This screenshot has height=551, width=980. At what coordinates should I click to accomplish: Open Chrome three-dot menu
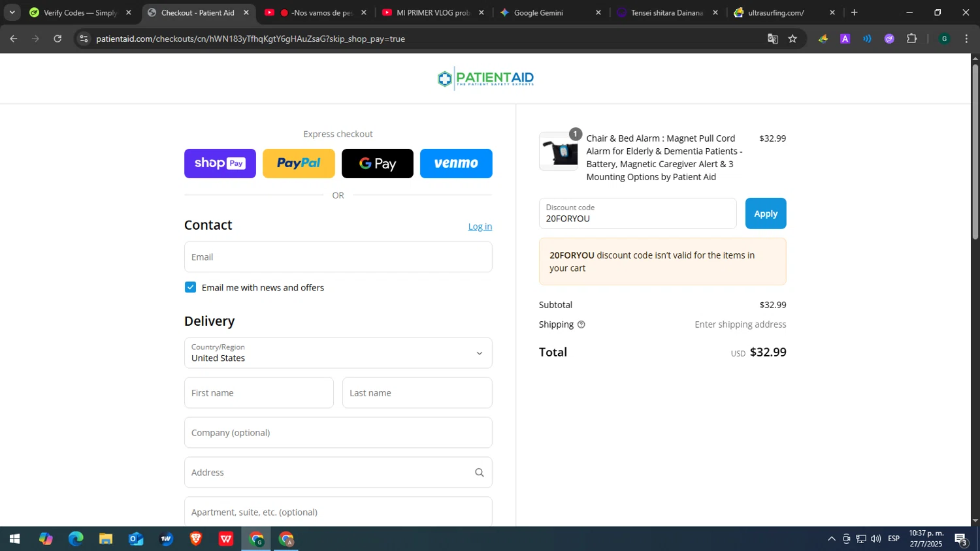(966, 39)
